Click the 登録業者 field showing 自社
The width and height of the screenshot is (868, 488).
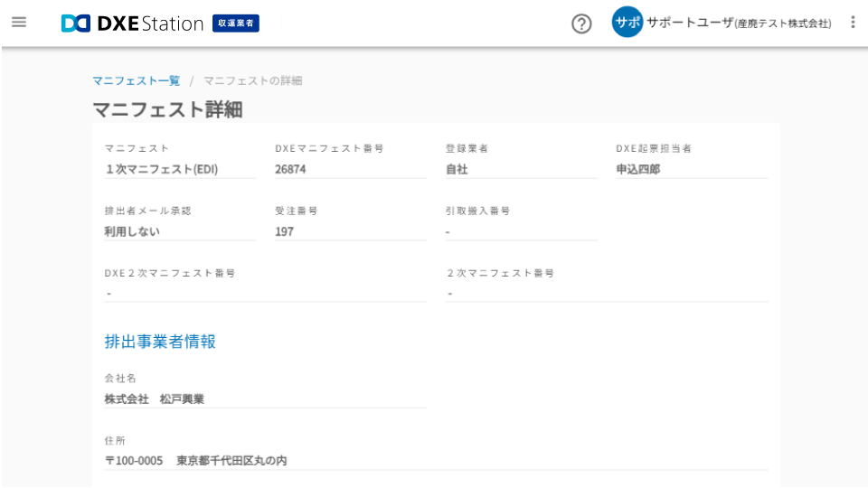tap(520, 169)
